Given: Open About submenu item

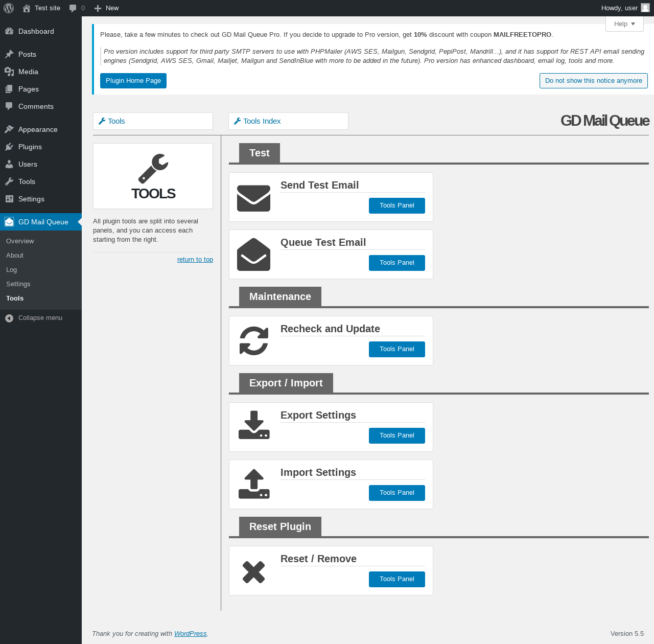Looking at the screenshot, I should pyautogui.click(x=41, y=256).
